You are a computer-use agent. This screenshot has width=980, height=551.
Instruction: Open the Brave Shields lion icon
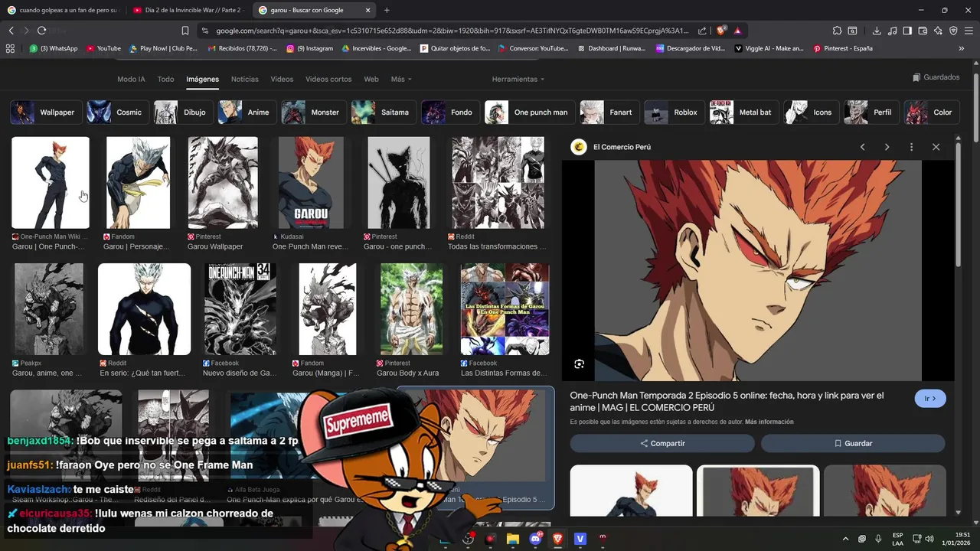click(x=721, y=31)
